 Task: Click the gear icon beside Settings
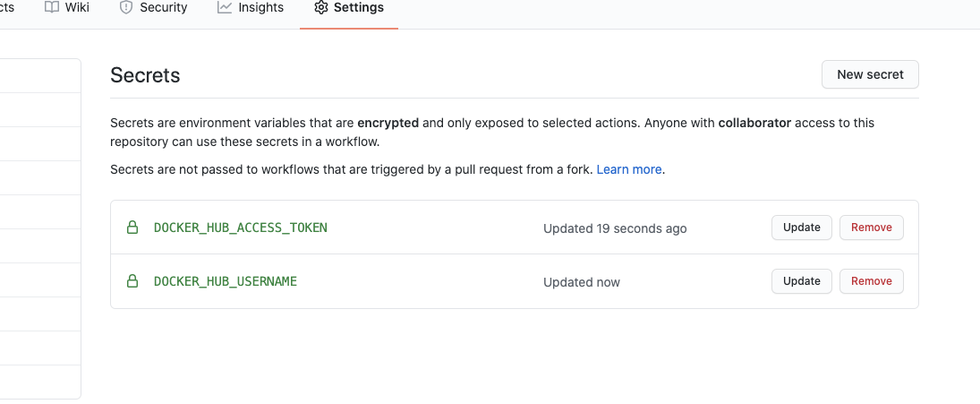(x=320, y=7)
